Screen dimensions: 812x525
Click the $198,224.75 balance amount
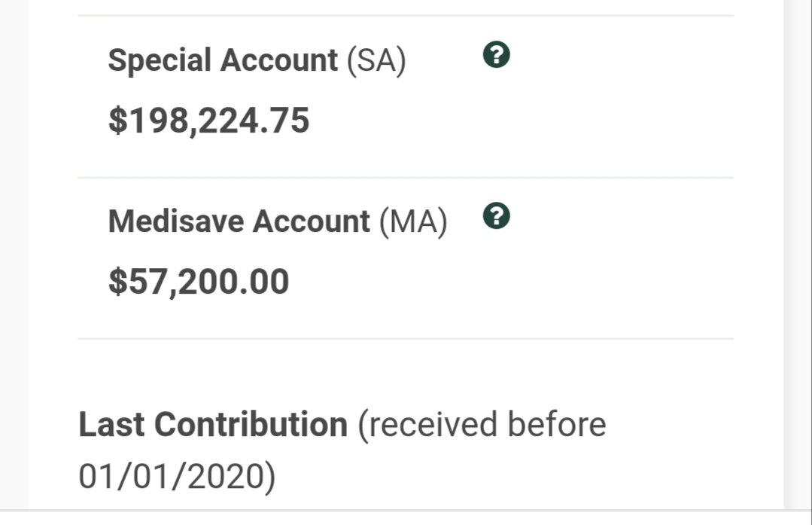[208, 121]
